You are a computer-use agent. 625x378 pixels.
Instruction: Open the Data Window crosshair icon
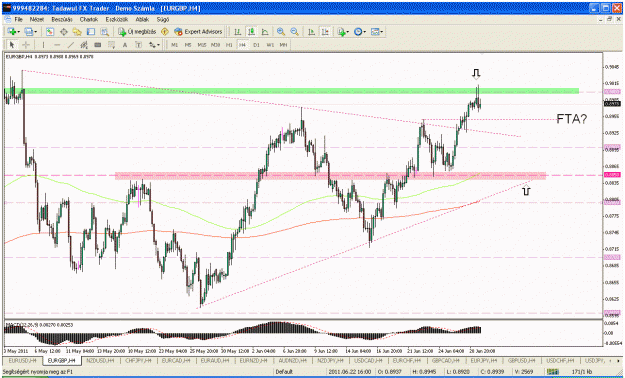tap(63, 32)
